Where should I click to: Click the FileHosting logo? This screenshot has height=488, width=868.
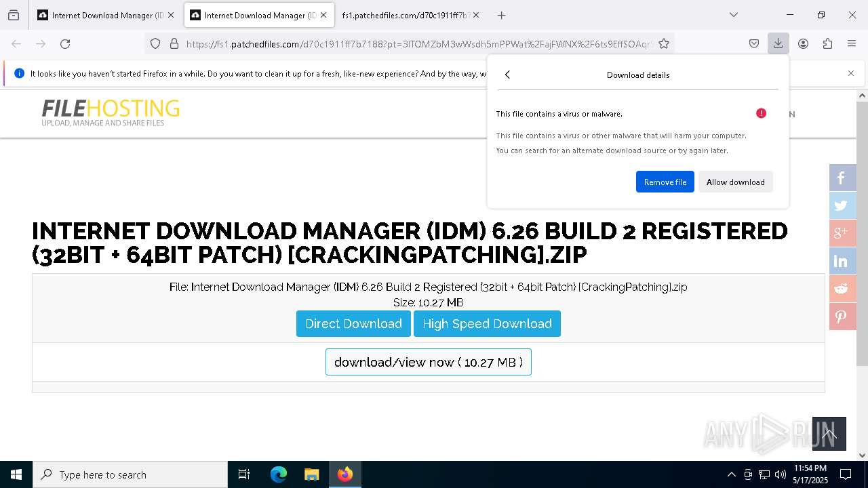click(x=111, y=113)
